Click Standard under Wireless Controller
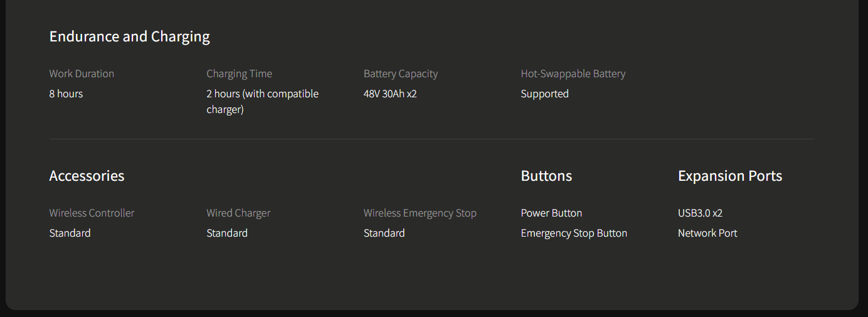The image size is (868, 317). (70, 233)
